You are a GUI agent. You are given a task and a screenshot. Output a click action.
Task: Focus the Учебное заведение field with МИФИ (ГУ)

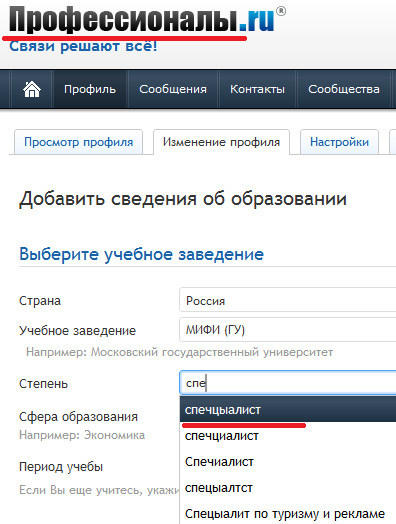pyautogui.click(x=288, y=330)
